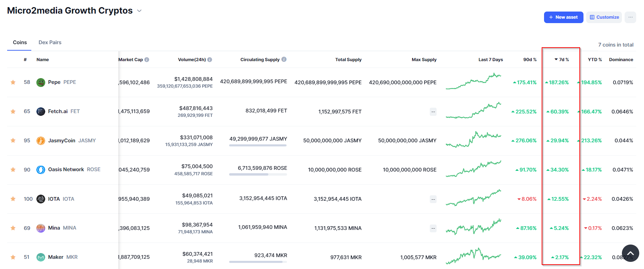Screen dimensions: 644x269
Task: Switch to the Dex Pairs tab
Action: pyautogui.click(x=50, y=42)
